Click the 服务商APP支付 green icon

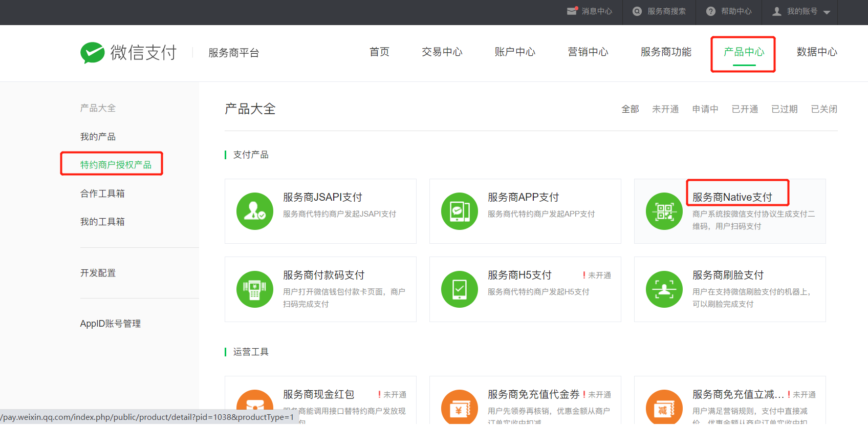coord(460,211)
